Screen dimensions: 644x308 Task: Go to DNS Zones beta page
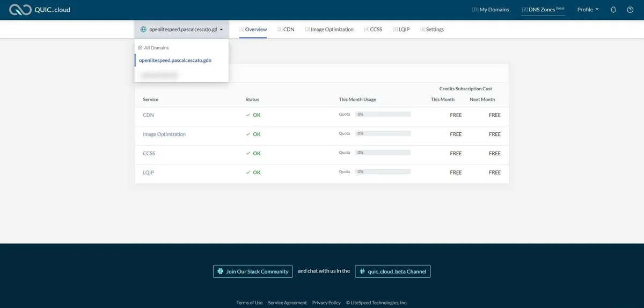[x=543, y=10]
